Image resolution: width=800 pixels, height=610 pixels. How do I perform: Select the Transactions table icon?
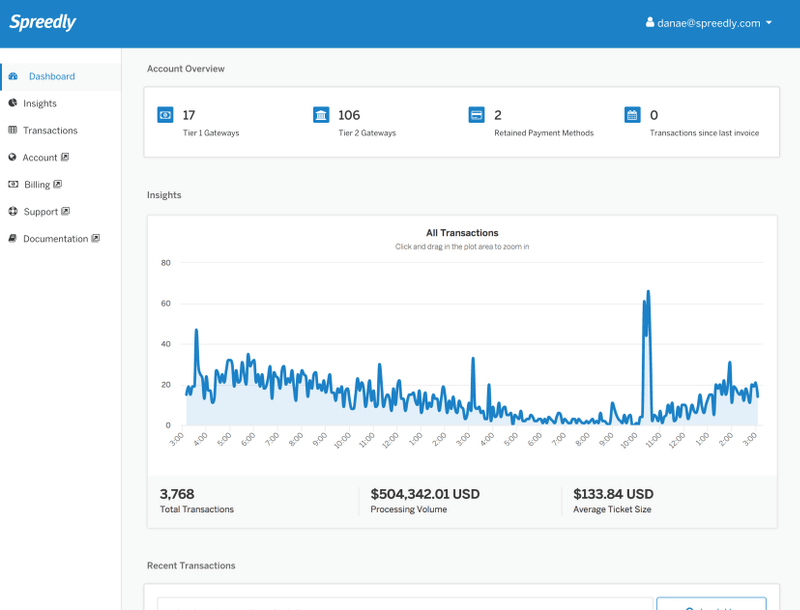(x=16, y=130)
